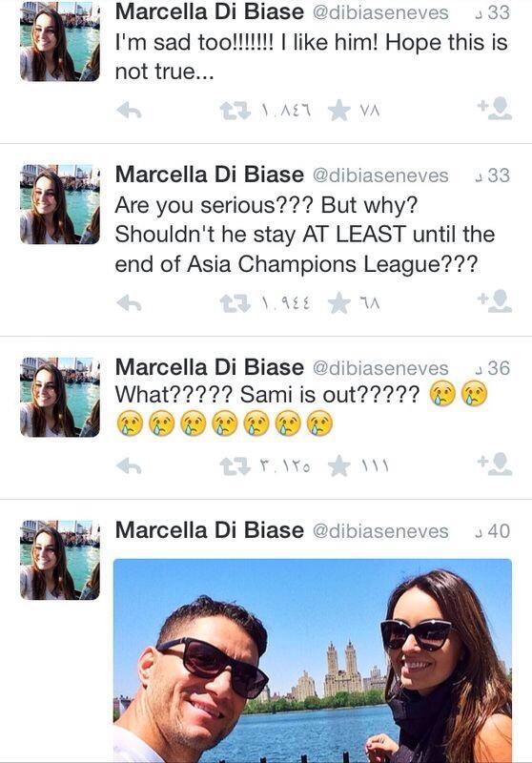Open @dibiaseneves handle on photo tweet

(x=380, y=531)
